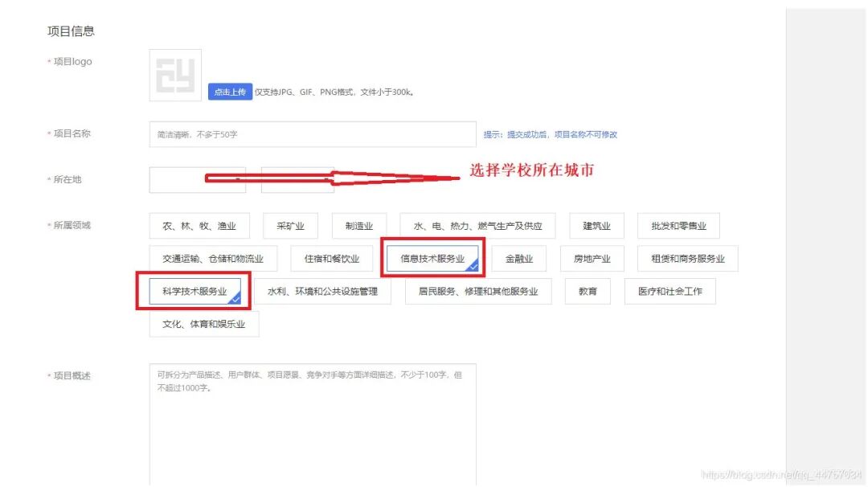Select the 房地产业 industry option
Screen dimensions: 868x487
coord(590,258)
